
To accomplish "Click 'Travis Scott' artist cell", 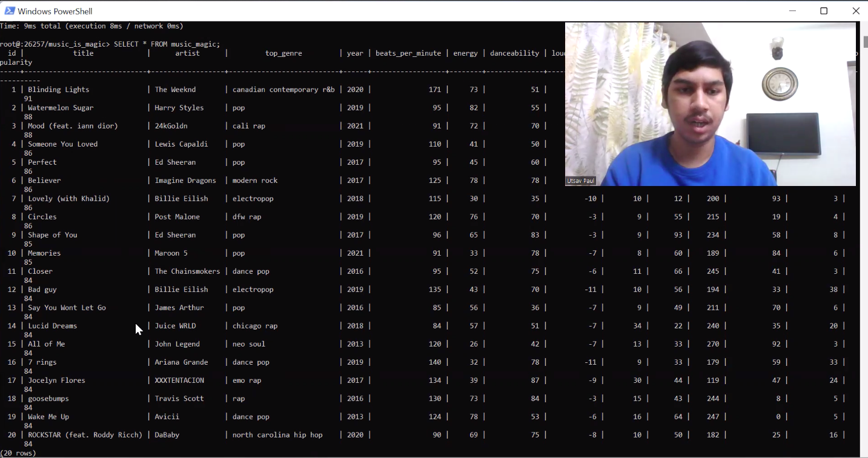I will (179, 399).
